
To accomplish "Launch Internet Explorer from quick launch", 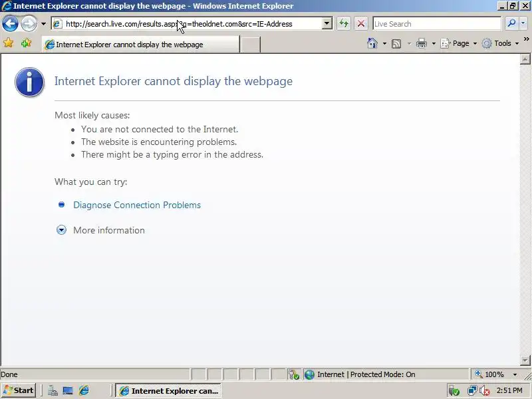I will click(x=84, y=390).
